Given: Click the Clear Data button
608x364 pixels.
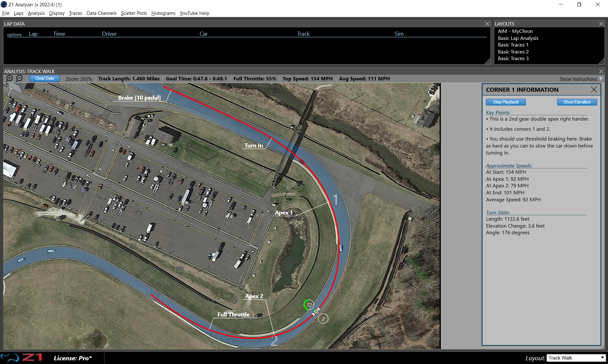Looking at the screenshot, I should tap(44, 78).
